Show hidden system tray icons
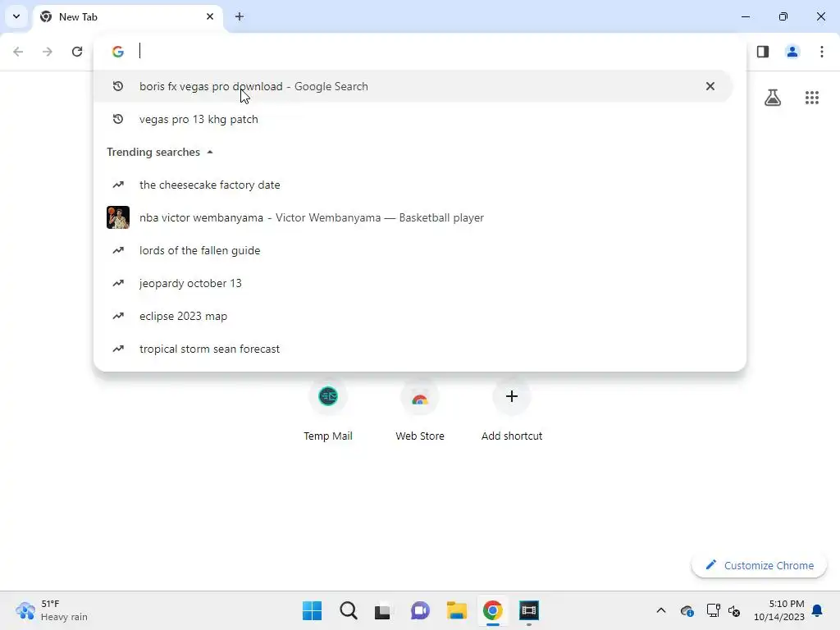The height and width of the screenshot is (630, 840). (661, 610)
